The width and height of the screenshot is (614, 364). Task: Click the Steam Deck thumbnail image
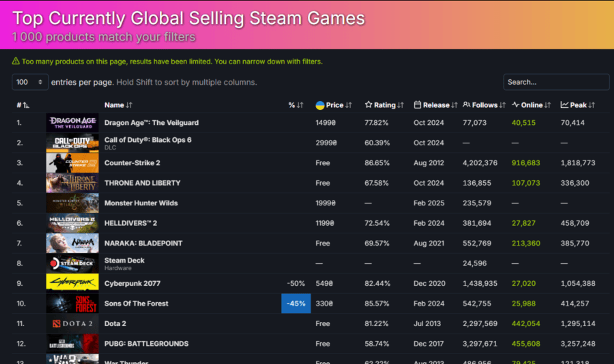[72, 263]
